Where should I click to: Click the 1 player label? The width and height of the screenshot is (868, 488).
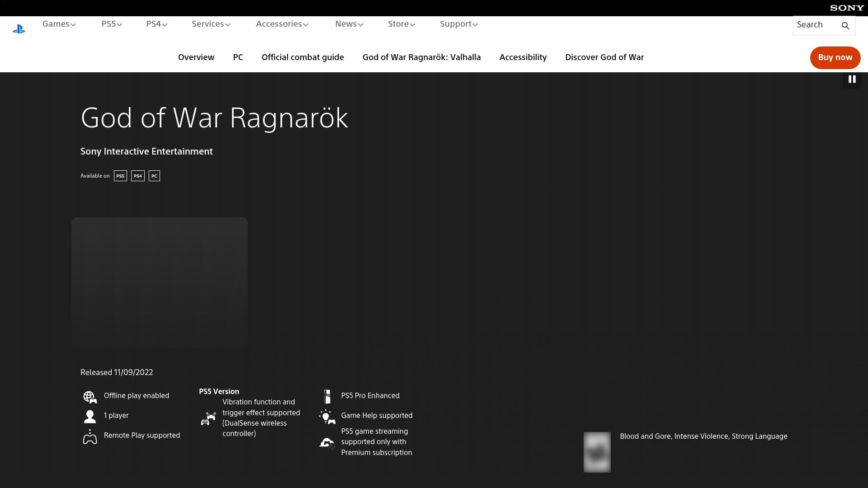116,416
